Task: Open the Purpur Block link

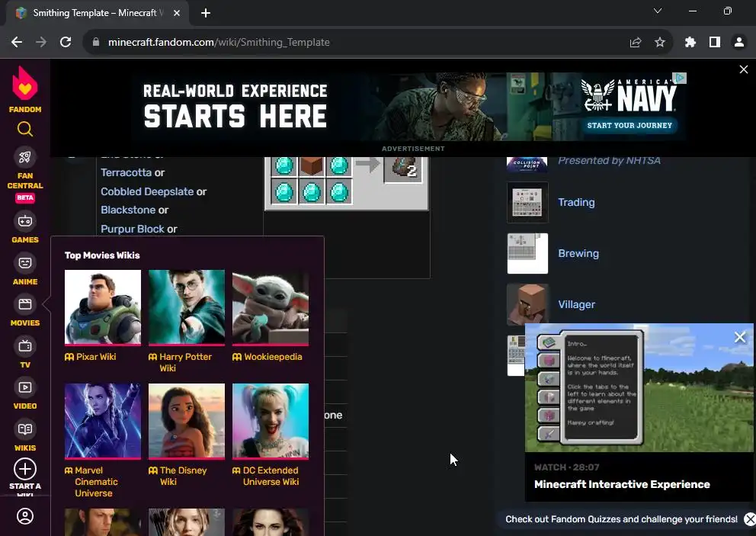Action: pyautogui.click(x=133, y=229)
